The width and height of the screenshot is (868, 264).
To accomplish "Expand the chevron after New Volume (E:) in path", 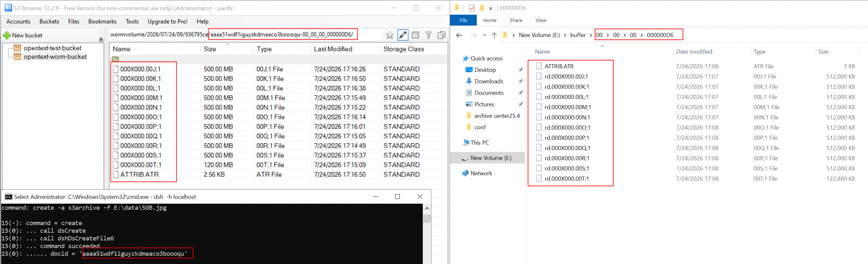I will (x=565, y=35).
